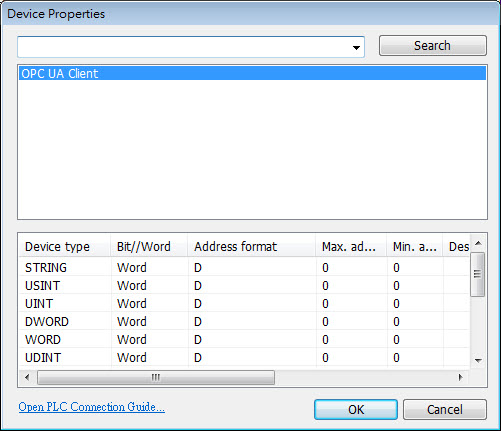
Task: Click the Search button
Action: (433, 46)
